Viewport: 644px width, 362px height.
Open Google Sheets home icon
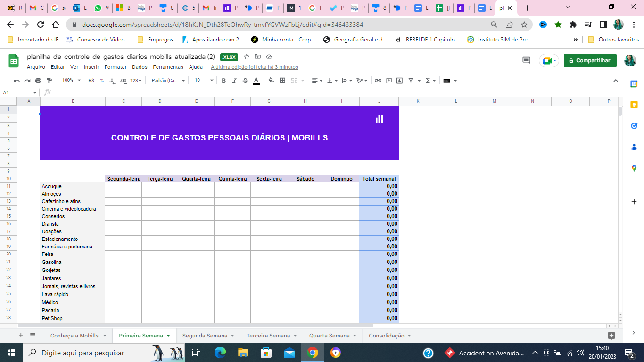coord(14,60)
